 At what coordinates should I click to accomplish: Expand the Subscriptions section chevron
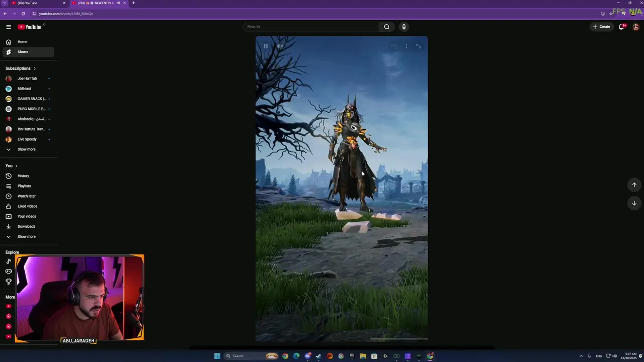click(x=34, y=68)
